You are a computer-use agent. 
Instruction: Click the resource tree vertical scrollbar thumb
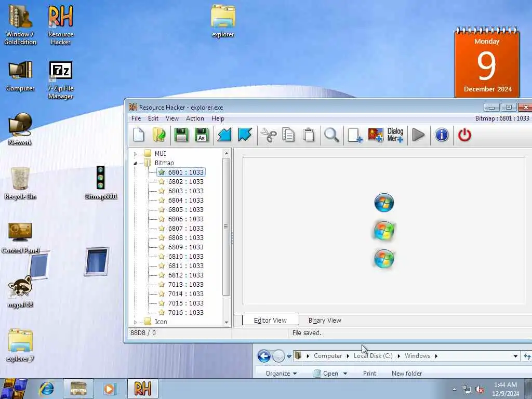click(x=227, y=227)
